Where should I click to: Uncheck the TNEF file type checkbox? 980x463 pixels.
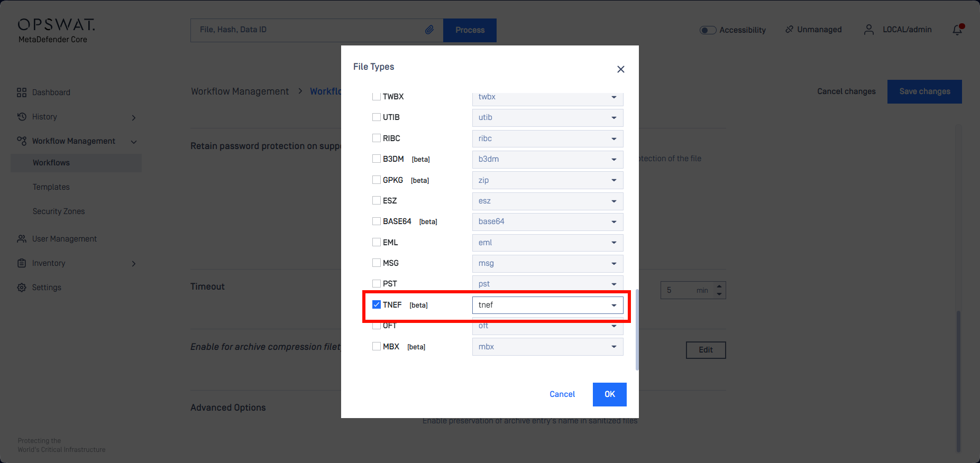[377, 305]
